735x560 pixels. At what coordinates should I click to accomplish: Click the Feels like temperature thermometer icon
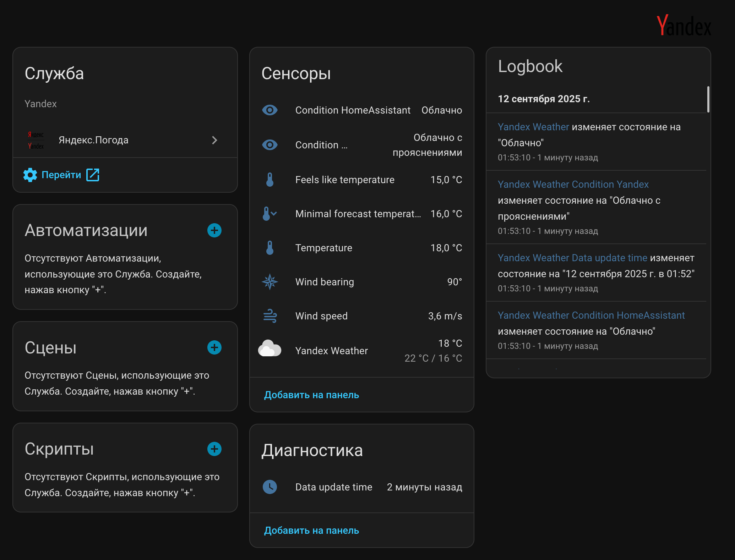point(270,180)
